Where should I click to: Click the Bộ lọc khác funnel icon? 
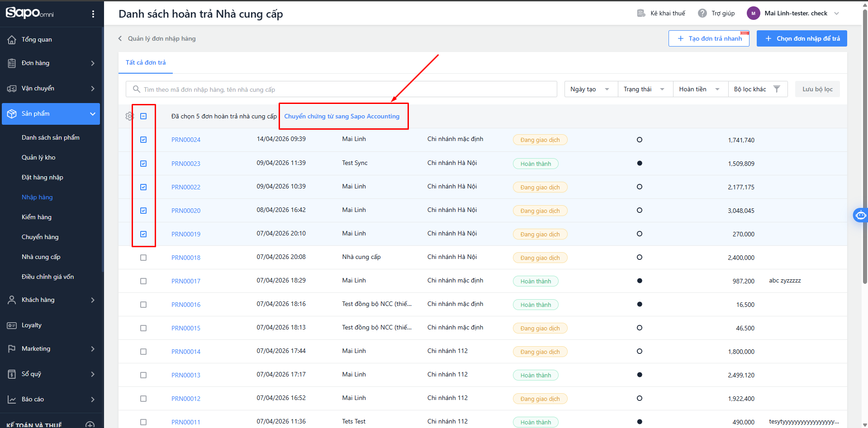(x=777, y=89)
